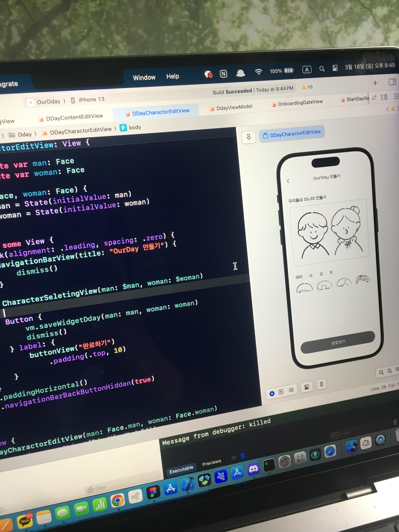Tap the back chevron in phone preview
Image resolution: width=399 pixels, height=532 pixels.
288,181
